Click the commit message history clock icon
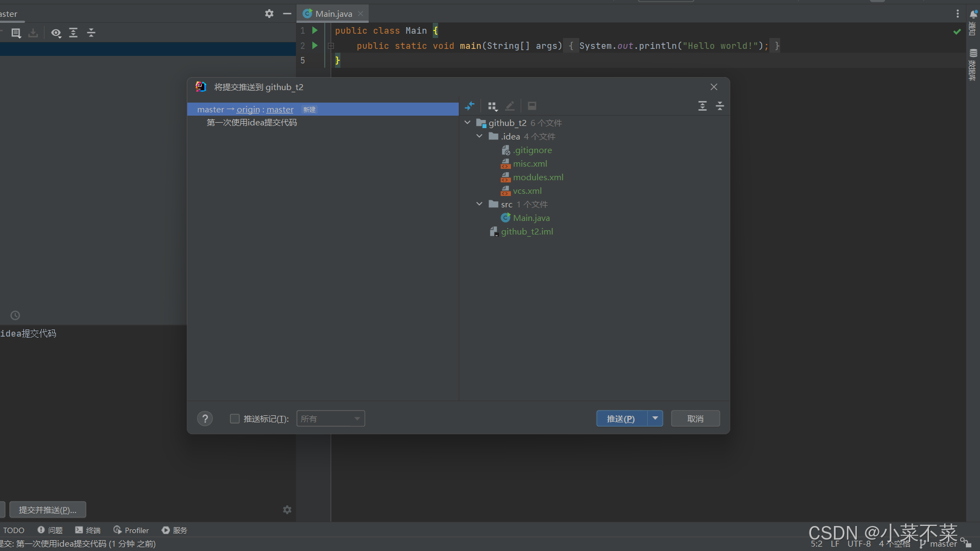This screenshot has height=551, width=980. pyautogui.click(x=15, y=315)
